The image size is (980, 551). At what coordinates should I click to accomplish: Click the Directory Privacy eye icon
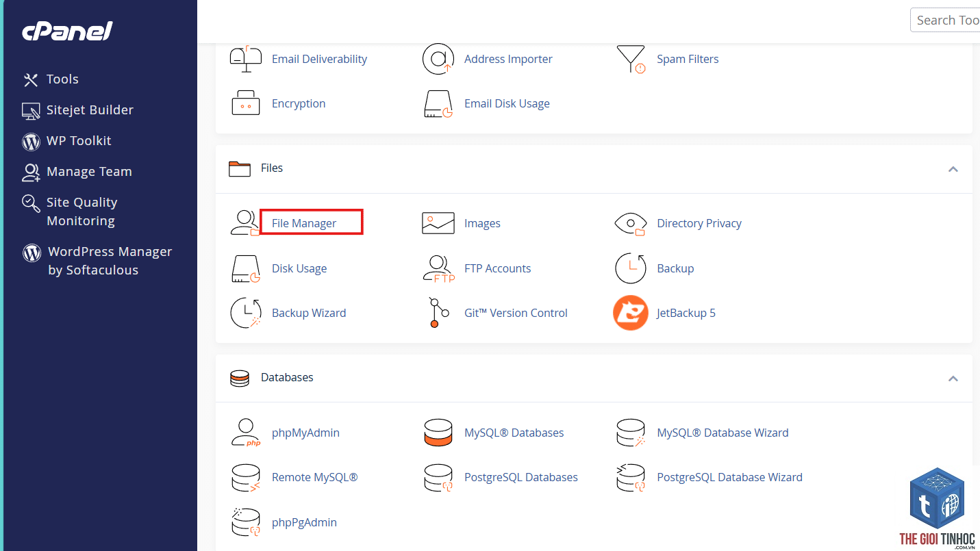631,224
